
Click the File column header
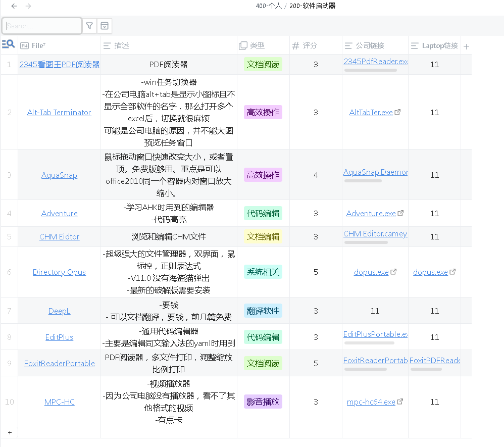pos(38,45)
